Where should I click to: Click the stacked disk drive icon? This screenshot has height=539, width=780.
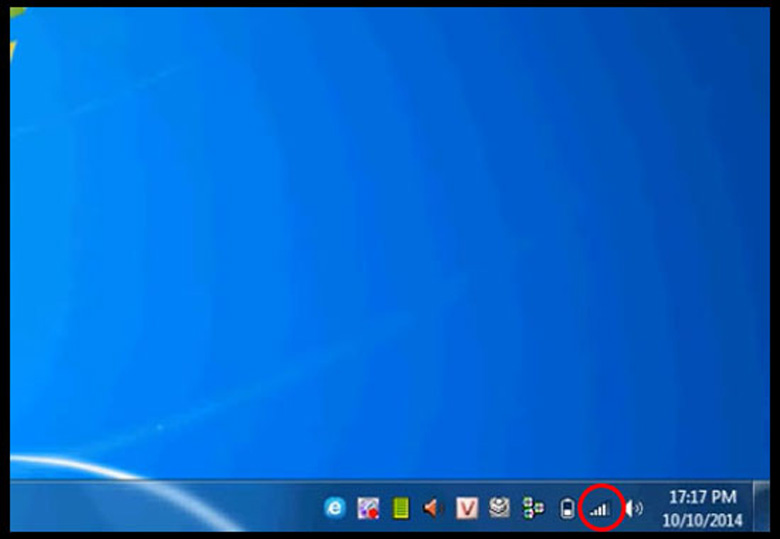click(x=499, y=508)
